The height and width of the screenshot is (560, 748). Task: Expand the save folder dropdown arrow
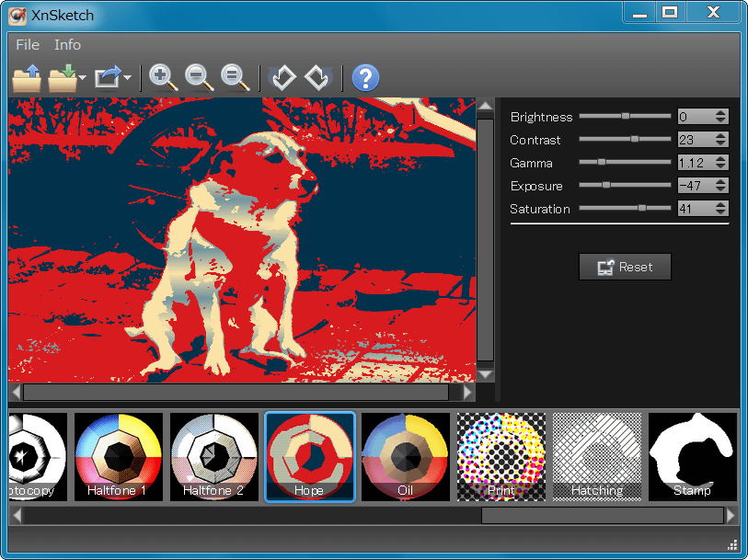tap(83, 77)
